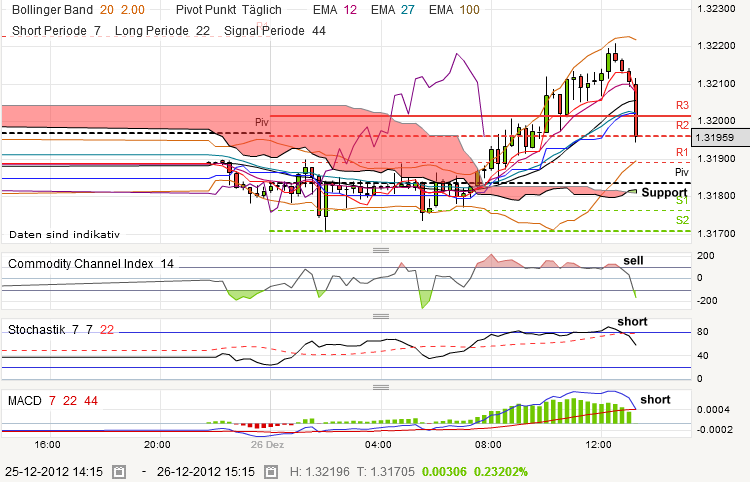Click the Bollinger period value 20
The image size is (750, 482).
(x=107, y=10)
